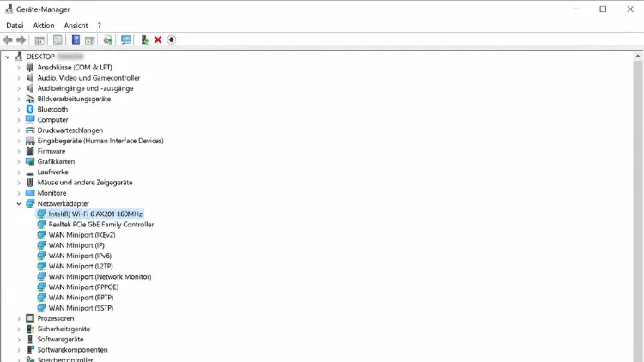Select Intel(R) Wi-Fi 6 AX201 160MHz adapter
644x362 pixels.
coord(95,214)
